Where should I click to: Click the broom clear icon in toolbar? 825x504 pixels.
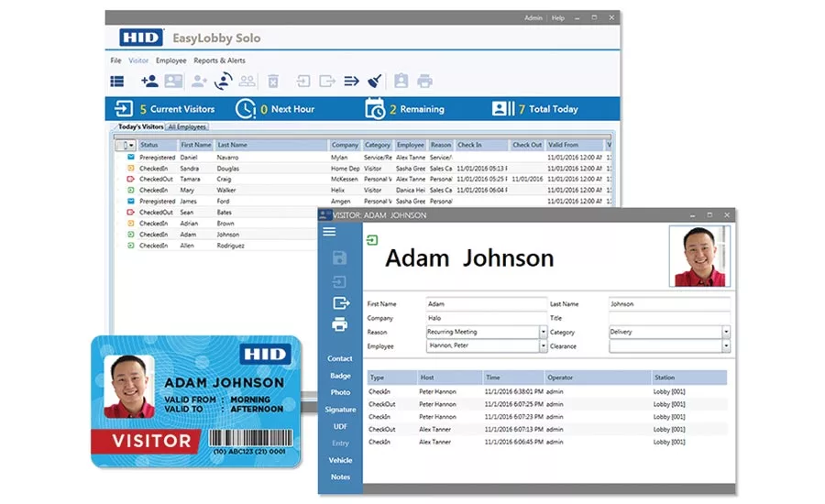[375, 81]
